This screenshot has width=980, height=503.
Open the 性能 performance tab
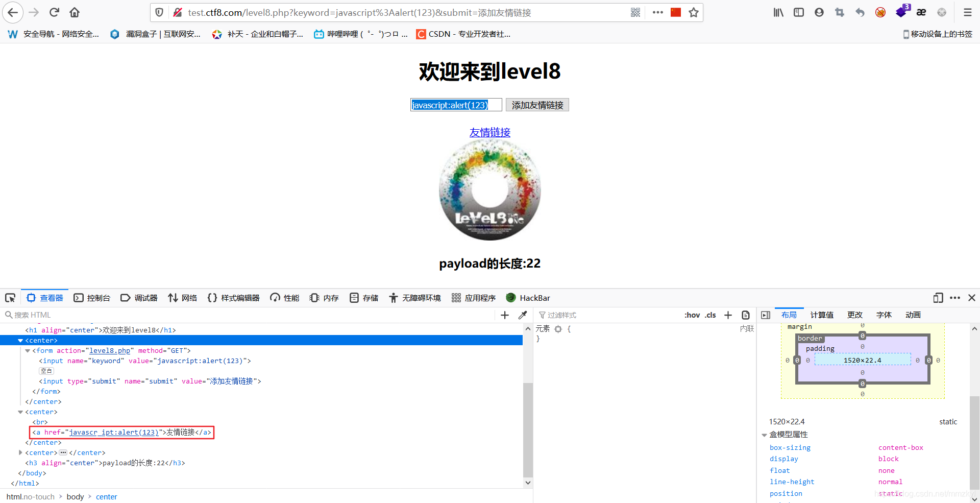pyautogui.click(x=285, y=298)
